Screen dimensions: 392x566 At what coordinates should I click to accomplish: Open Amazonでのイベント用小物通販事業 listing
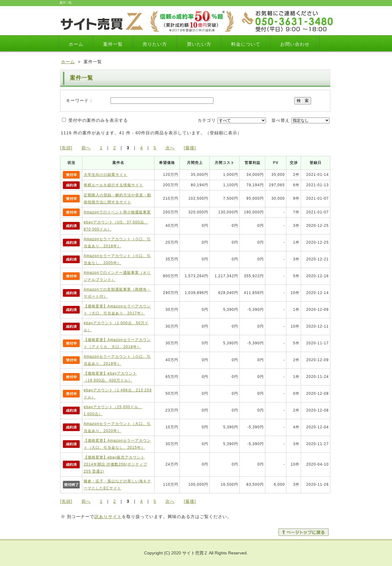[x=117, y=212]
